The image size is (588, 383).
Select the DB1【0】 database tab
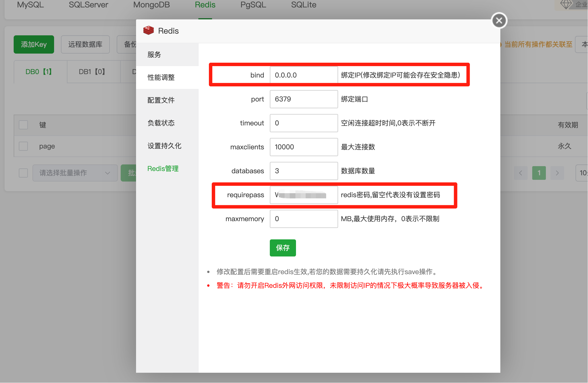[x=94, y=72]
